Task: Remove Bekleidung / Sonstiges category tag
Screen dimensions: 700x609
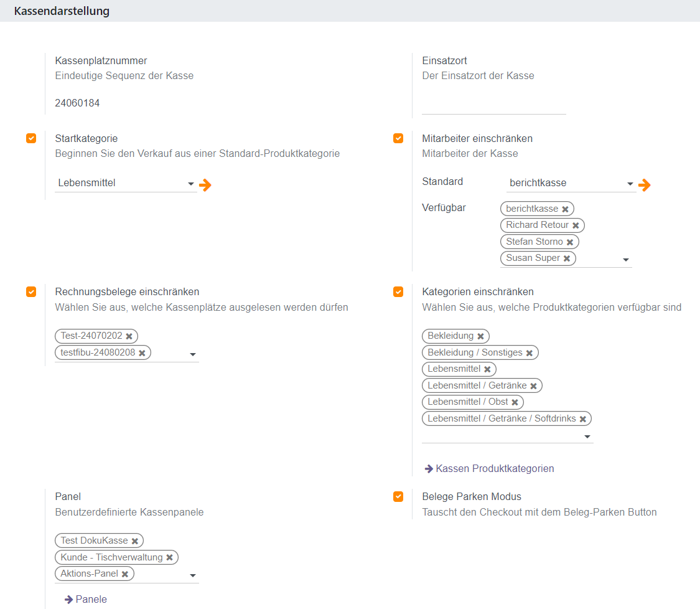Action: tap(530, 353)
